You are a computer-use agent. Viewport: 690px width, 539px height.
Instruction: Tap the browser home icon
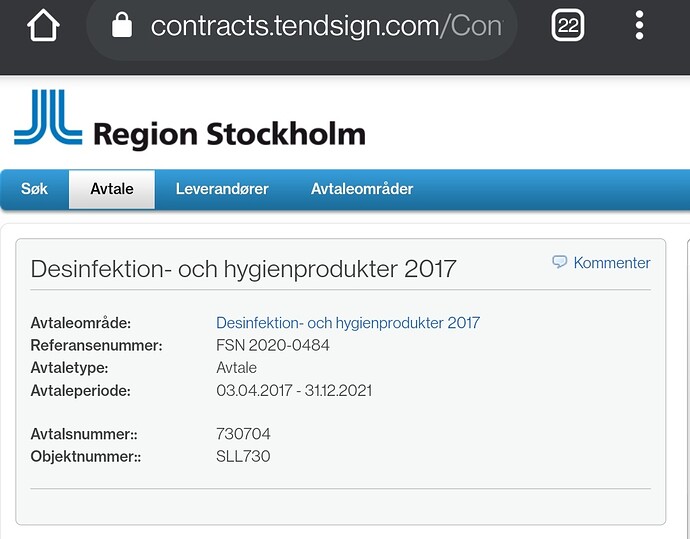43,26
